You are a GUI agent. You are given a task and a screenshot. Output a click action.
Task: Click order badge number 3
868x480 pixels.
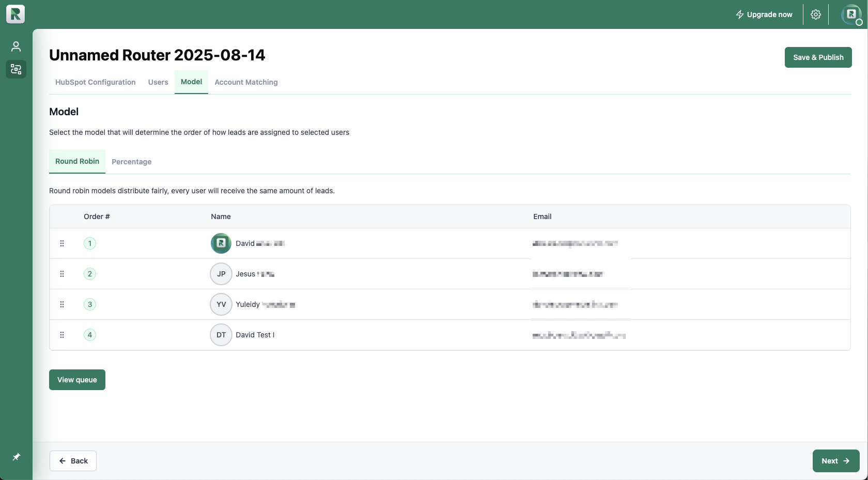pyautogui.click(x=90, y=304)
